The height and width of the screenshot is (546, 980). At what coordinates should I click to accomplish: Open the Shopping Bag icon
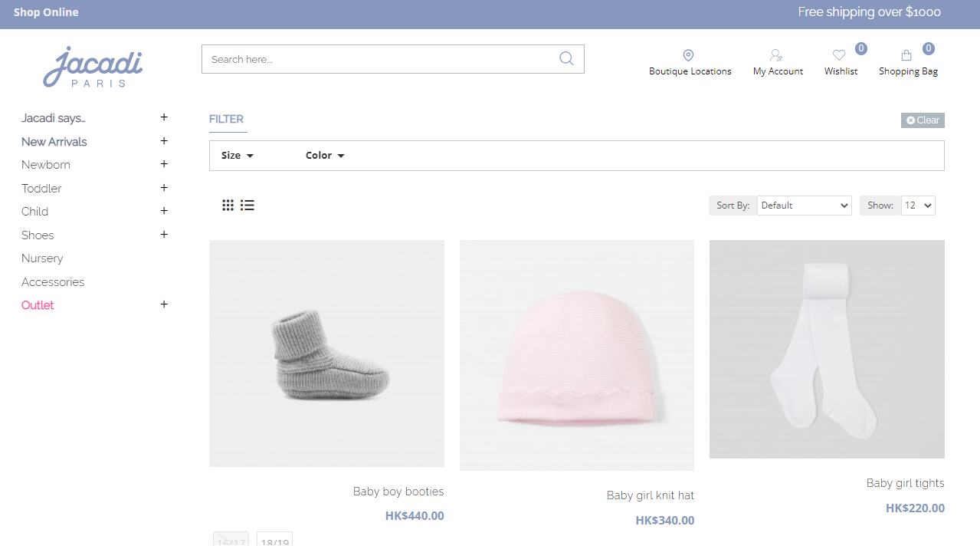[x=907, y=54]
